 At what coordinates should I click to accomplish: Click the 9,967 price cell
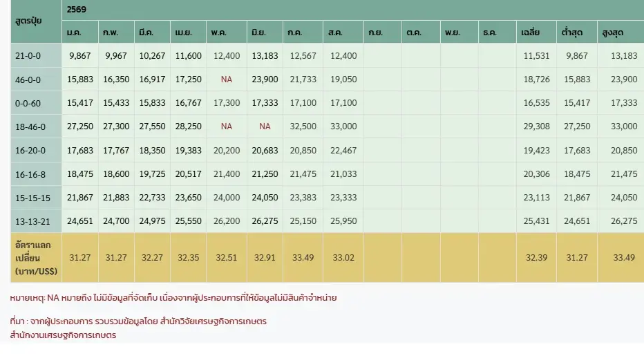tap(116, 55)
